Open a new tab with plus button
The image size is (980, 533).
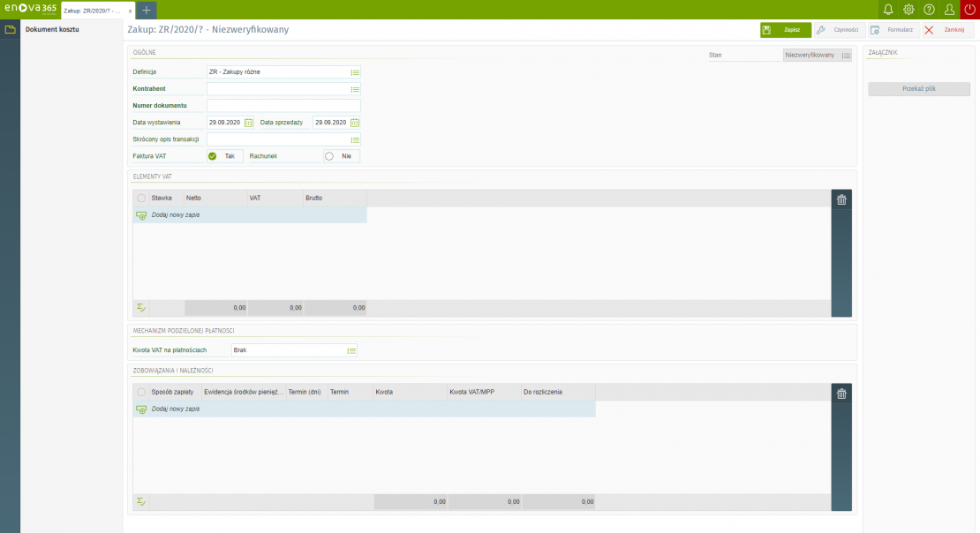[x=147, y=10]
